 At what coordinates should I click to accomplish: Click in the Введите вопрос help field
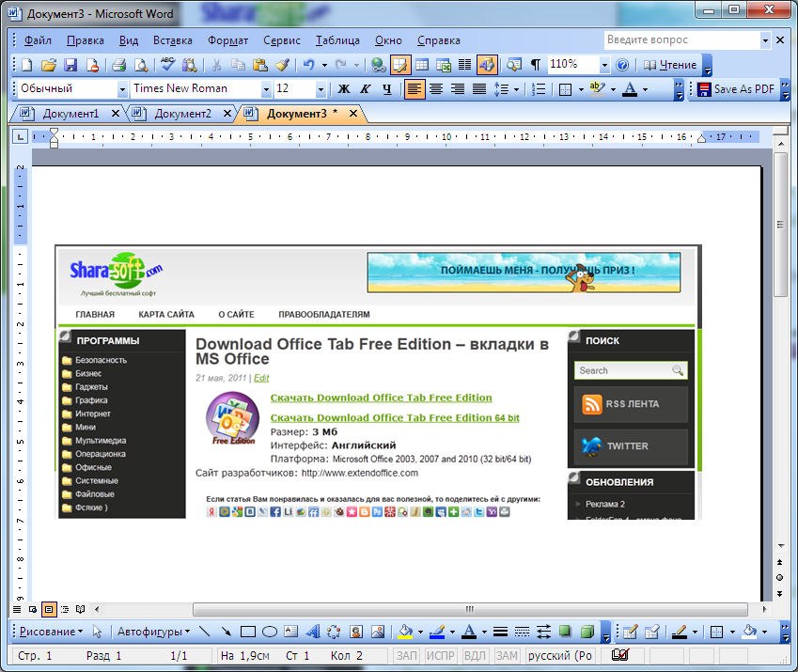click(682, 40)
